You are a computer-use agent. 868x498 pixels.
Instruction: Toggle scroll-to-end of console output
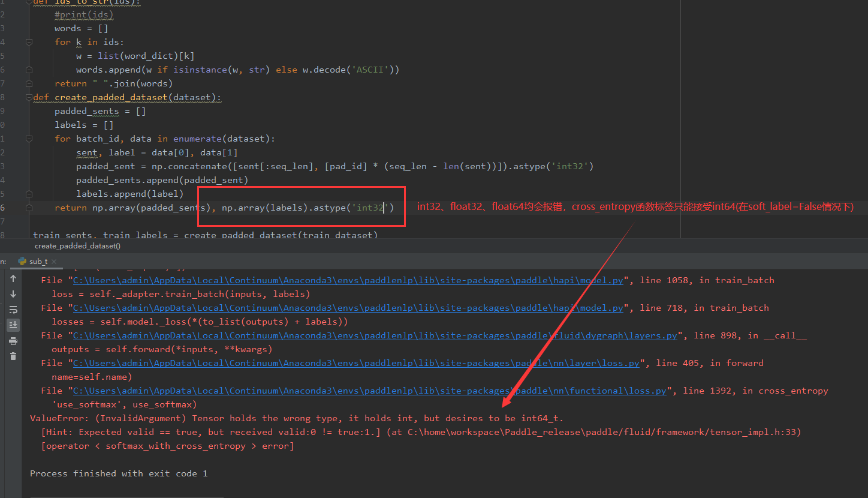[13, 325]
